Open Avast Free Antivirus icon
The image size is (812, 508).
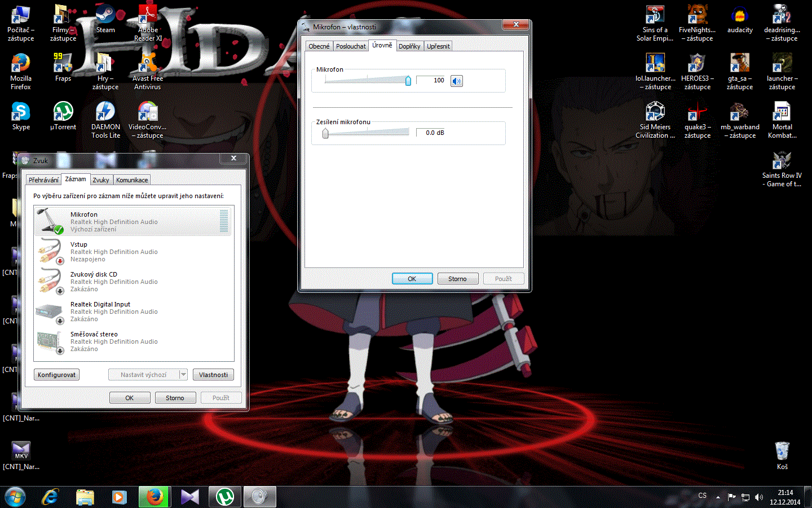click(x=148, y=72)
